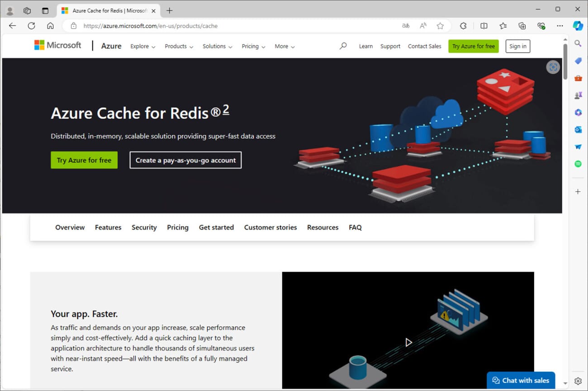The width and height of the screenshot is (588, 391).
Task: Click Create a pay-as-you-go account button
Action: coord(185,160)
